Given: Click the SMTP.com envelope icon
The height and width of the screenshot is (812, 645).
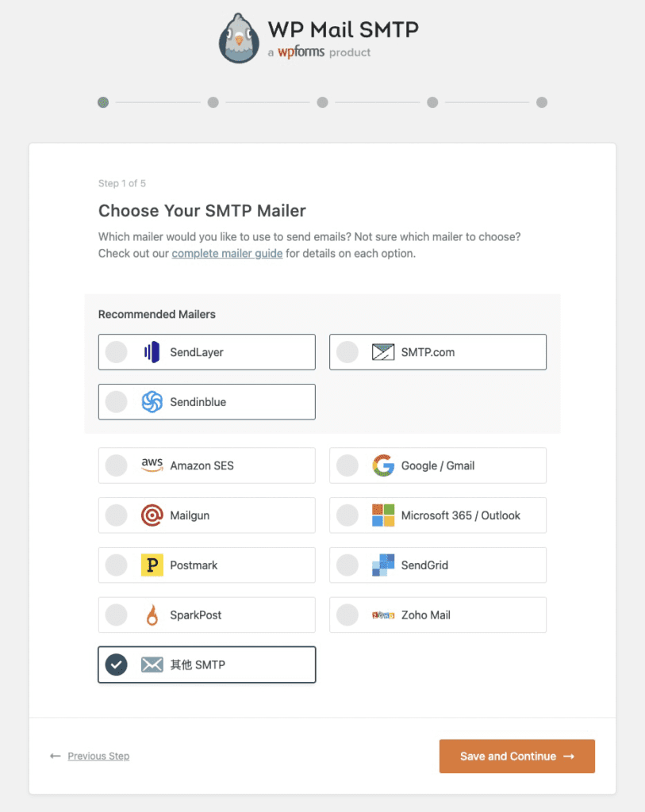Looking at the screenshot, I should tap(383, 352).
